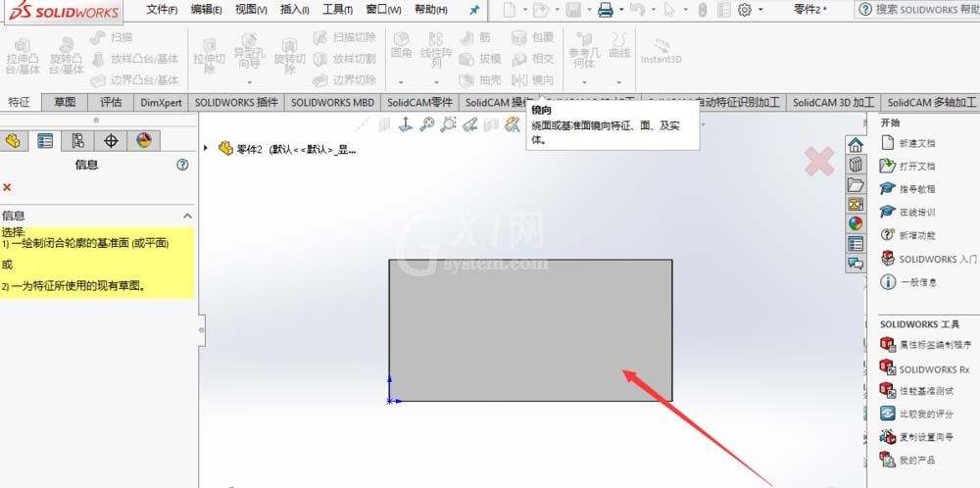Choose the 拔模 draft feature
The image size is (980, 488).
coord(480,59)
